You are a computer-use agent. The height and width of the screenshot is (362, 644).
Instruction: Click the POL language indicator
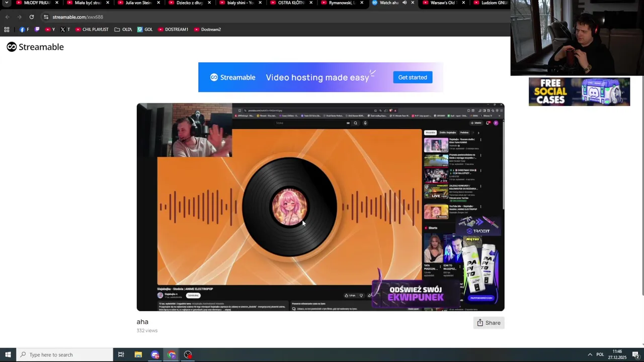pyautogui.click(x=600, y=355)
